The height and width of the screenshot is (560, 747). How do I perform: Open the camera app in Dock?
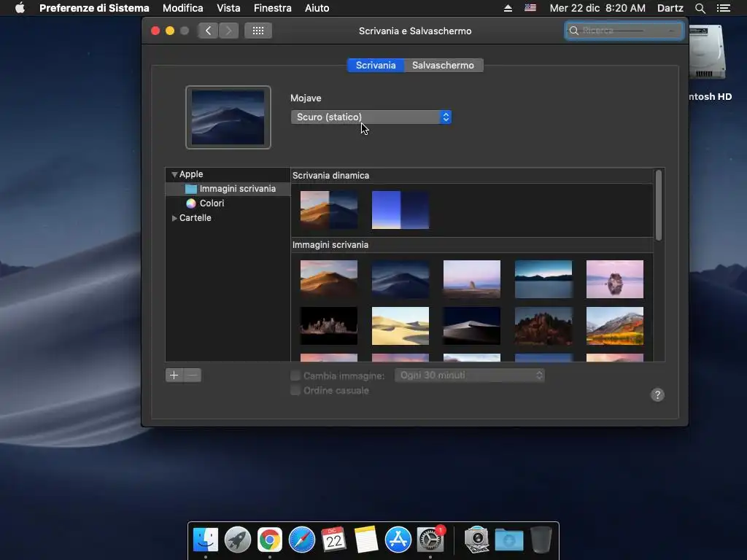tap(476, 540)
